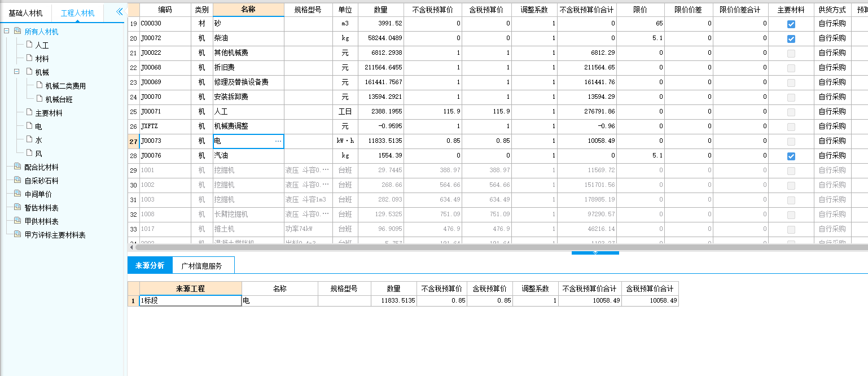This screenshot has height=376, width=868.
Task: Uncheck 主要材料 checkbox for 砂 row
Action: click(x=791, y=24)
